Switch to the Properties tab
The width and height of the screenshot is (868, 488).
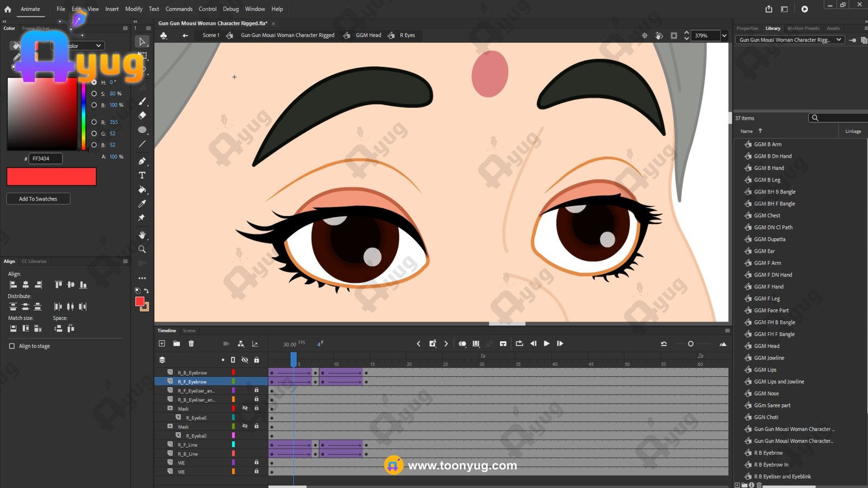point(747,28)
